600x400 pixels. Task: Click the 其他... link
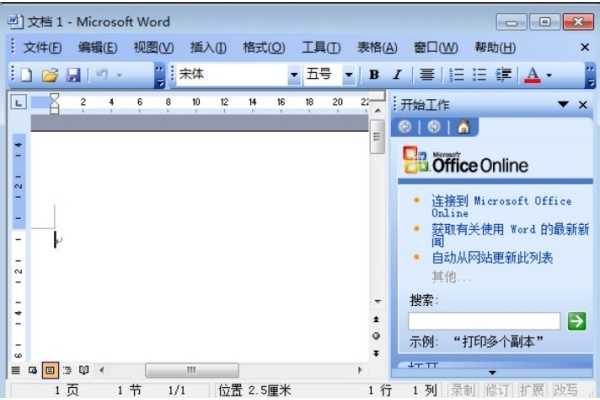[451, 276]
